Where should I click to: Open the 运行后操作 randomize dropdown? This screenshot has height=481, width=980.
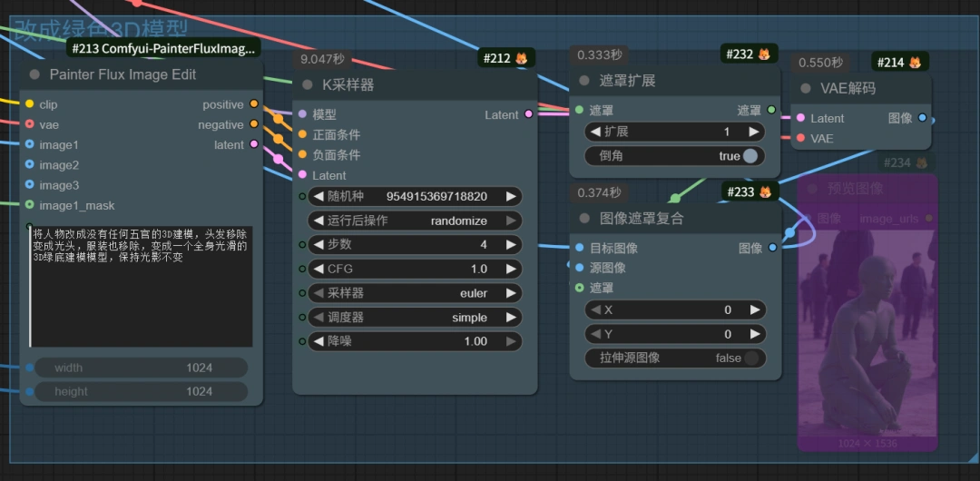[x=415, y=221]
